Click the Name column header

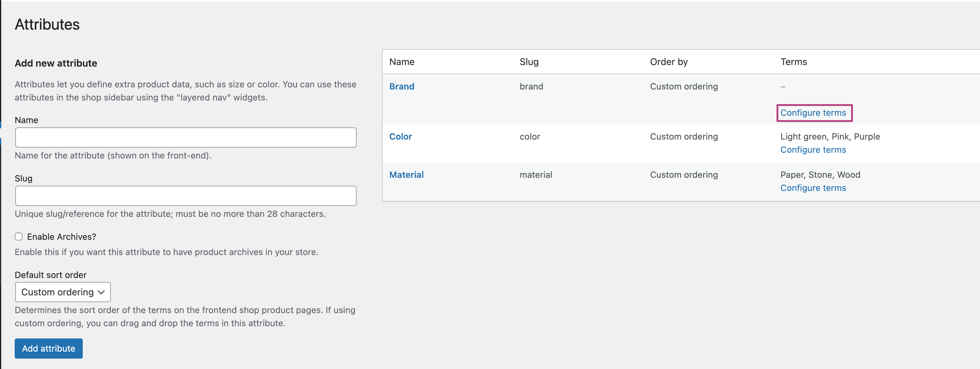tap(402, 62)
